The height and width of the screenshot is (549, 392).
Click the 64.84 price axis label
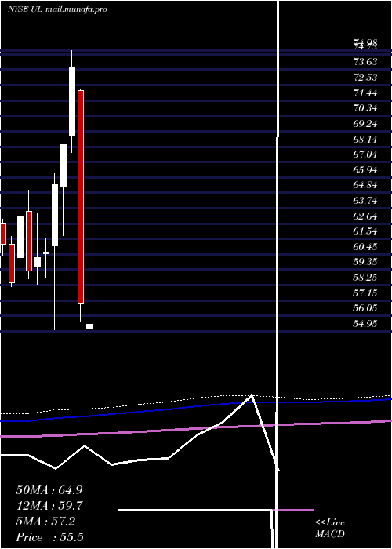[x=365, y=185]
